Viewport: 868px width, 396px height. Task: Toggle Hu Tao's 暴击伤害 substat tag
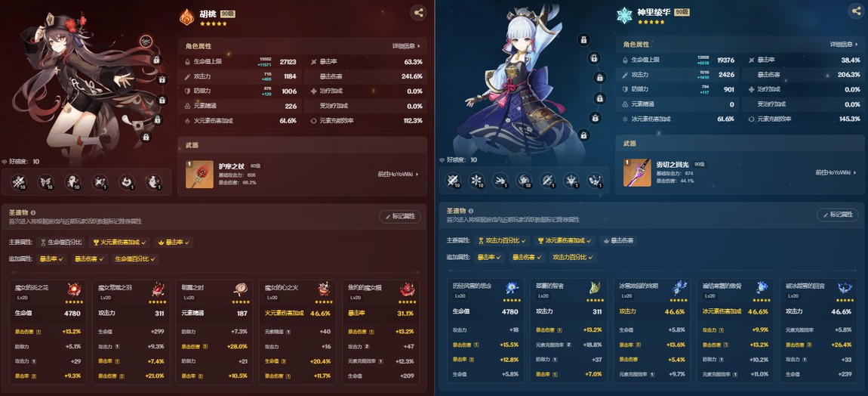click(89, 259)
